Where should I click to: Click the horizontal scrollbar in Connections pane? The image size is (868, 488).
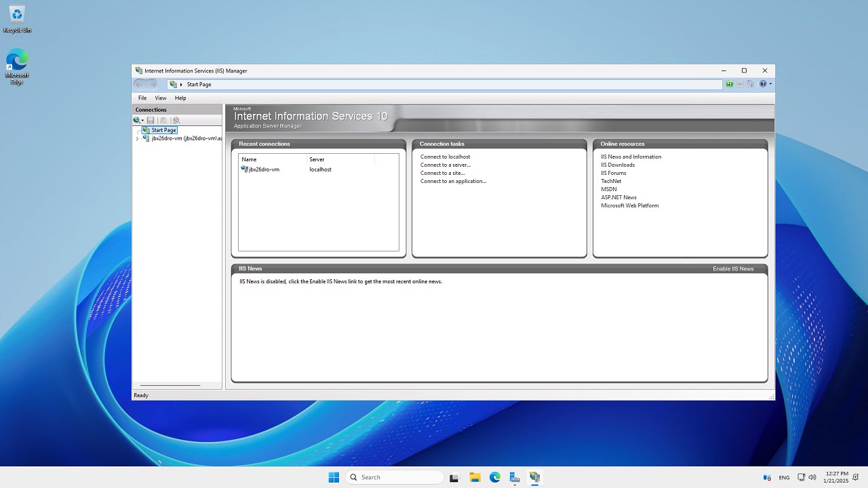pos(170,385)
